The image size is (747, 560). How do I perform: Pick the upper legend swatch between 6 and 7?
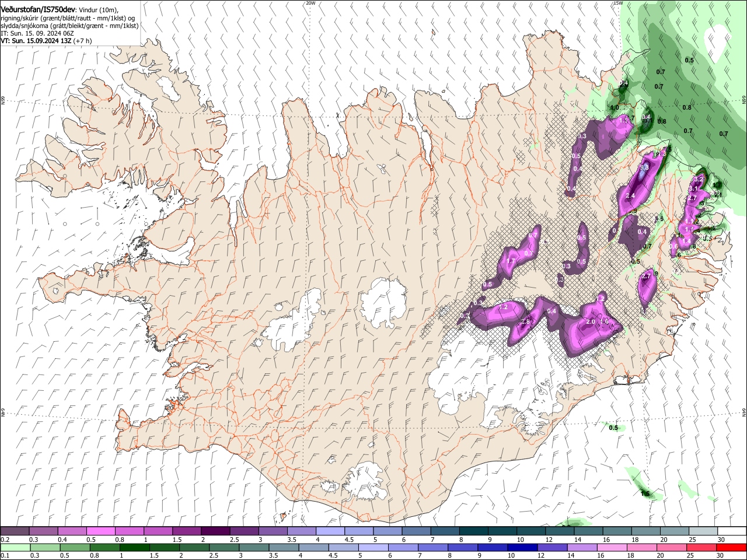click(x=416, y=531)
